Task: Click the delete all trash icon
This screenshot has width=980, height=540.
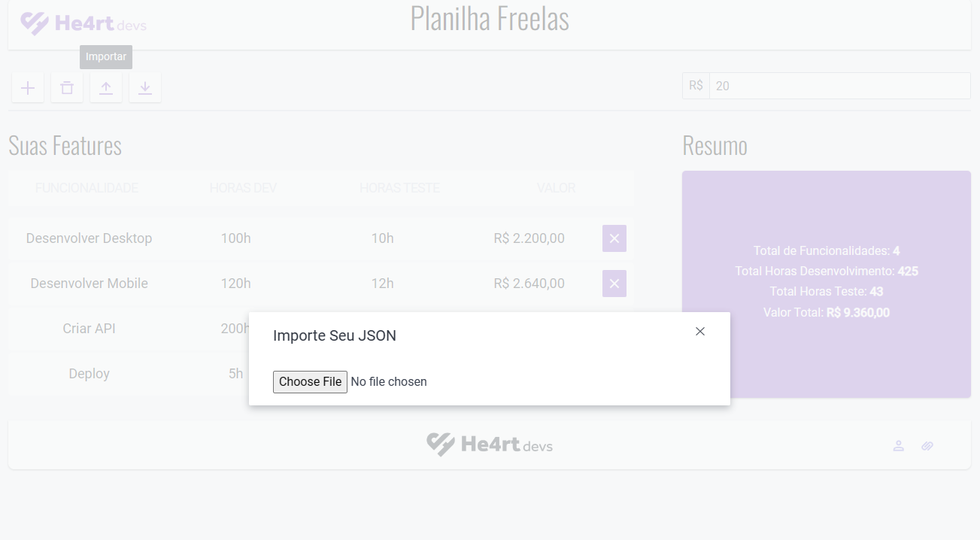Action: coord(67,87)
